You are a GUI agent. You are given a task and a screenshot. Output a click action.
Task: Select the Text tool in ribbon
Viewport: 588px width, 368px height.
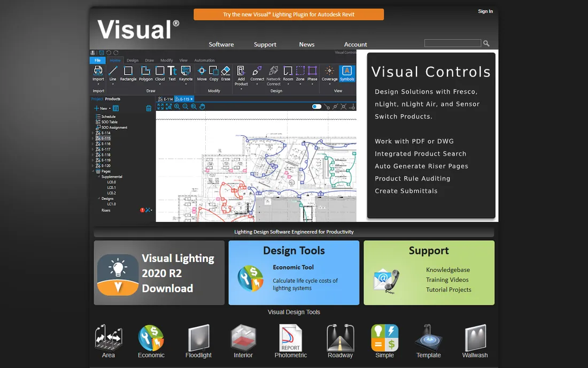[172, 74]
